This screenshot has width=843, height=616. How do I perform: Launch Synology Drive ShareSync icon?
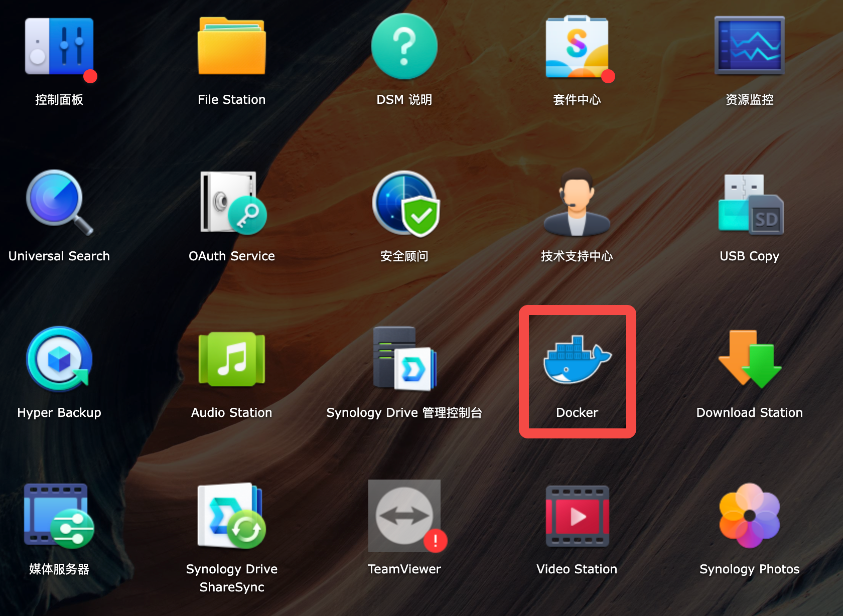pyautogui.click(x=232, y=516)
